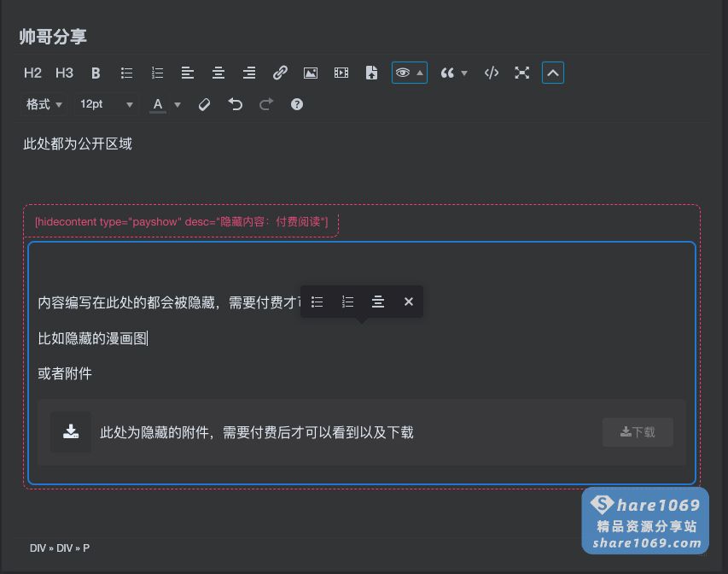Click the grayed 下载 download button
The image size is (728, 574).
[638, 432]
